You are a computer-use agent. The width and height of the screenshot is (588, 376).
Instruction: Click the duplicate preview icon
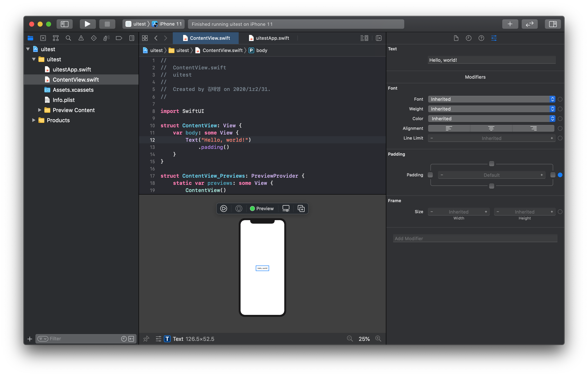pos(301,209)
